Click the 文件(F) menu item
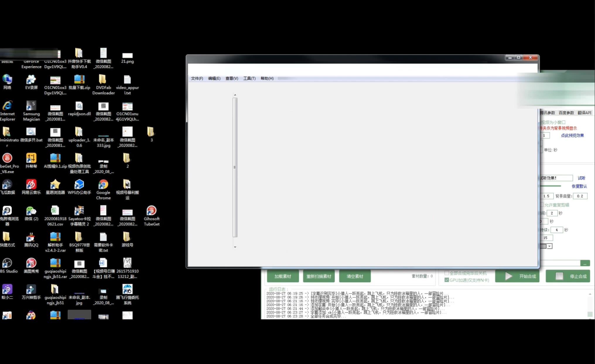The width and height of the screenshot is (595, 364). tap(196, 78)
